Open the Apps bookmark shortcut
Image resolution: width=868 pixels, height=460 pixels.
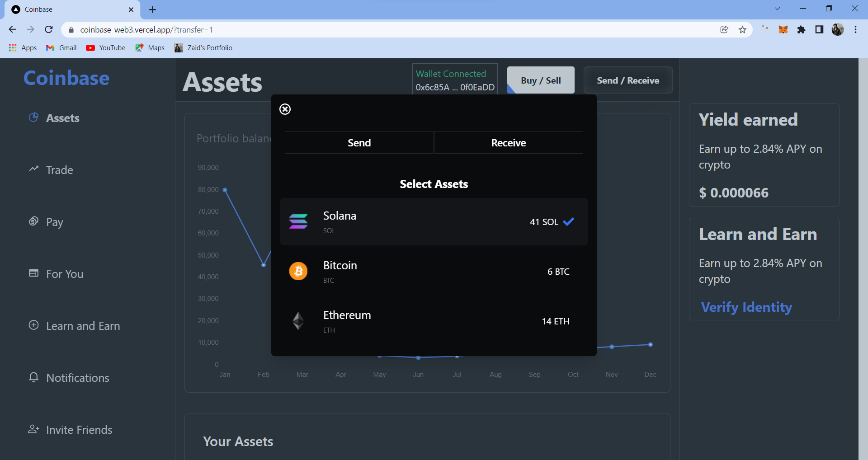point(23,47)
